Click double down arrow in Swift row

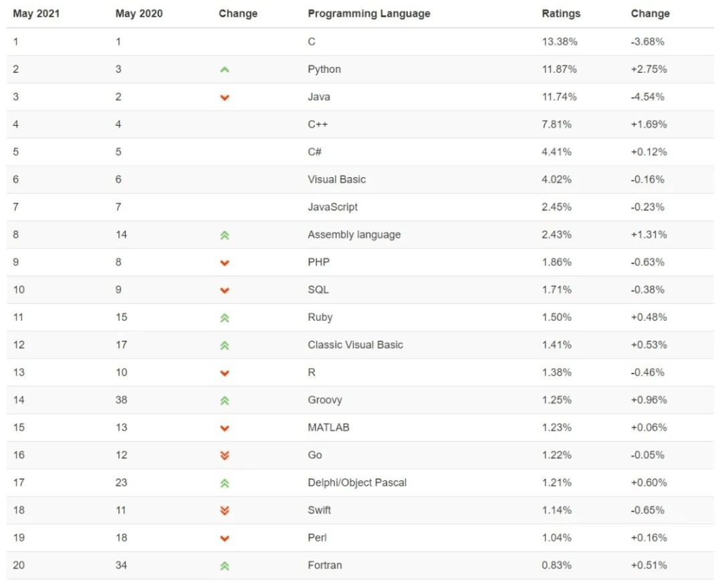(225, 510)
